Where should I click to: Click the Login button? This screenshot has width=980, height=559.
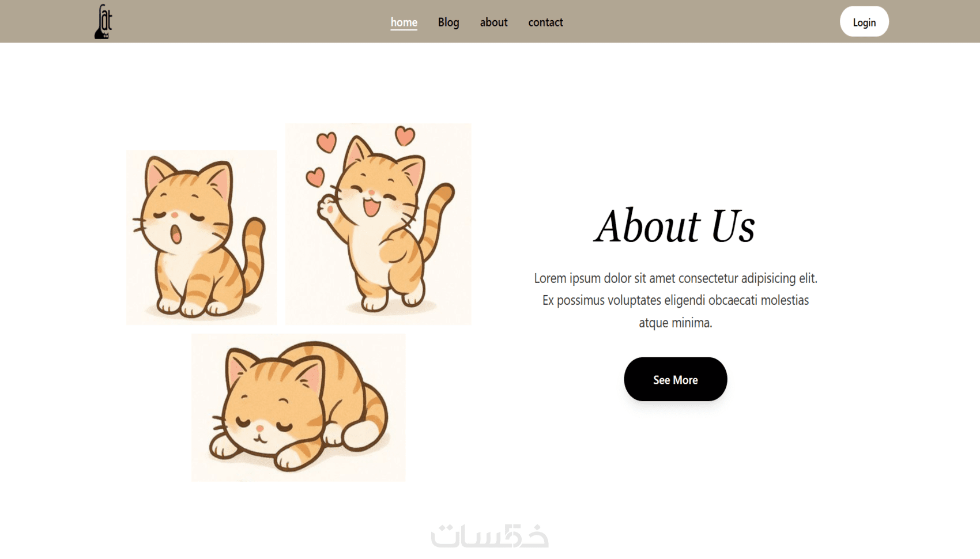[x=864, y=22]
